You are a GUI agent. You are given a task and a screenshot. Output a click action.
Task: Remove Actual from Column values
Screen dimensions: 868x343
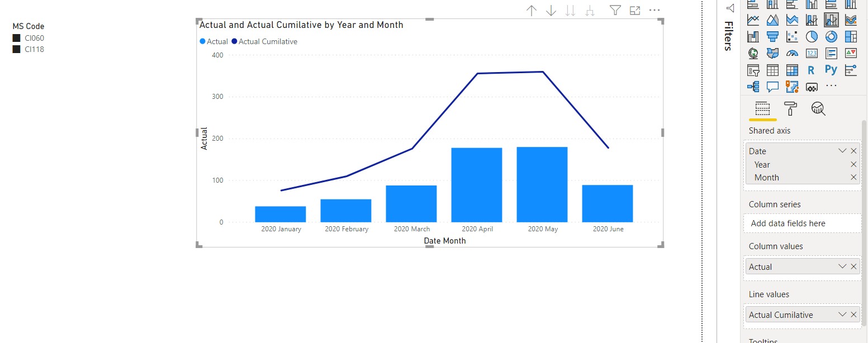[x=853, y=266]
